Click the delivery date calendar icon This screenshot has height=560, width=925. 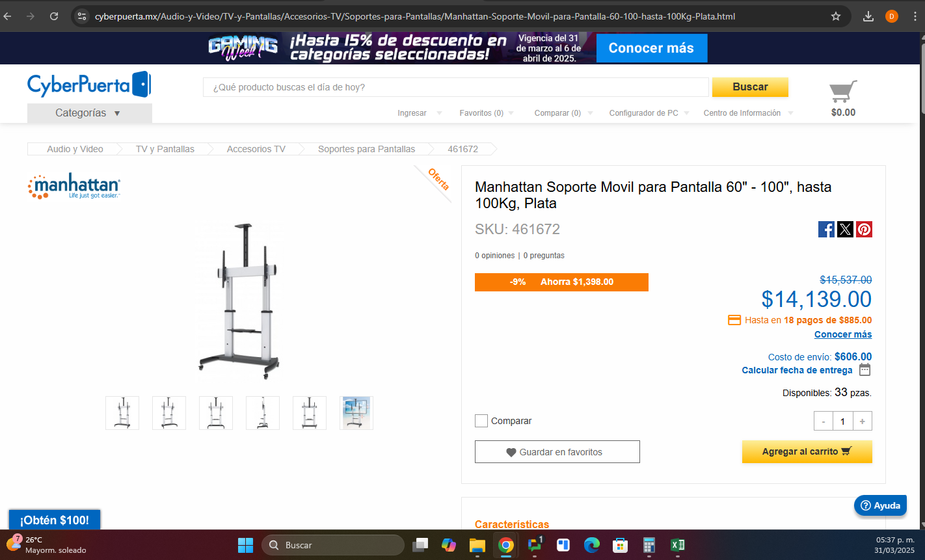coord(865,369)
